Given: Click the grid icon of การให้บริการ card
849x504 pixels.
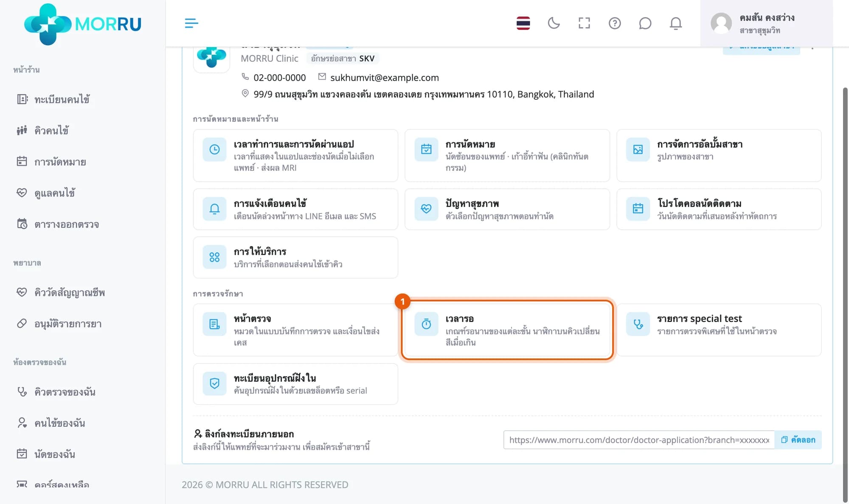Looking at the screenshot, I should pyautogui.click(x=214, y=257).
